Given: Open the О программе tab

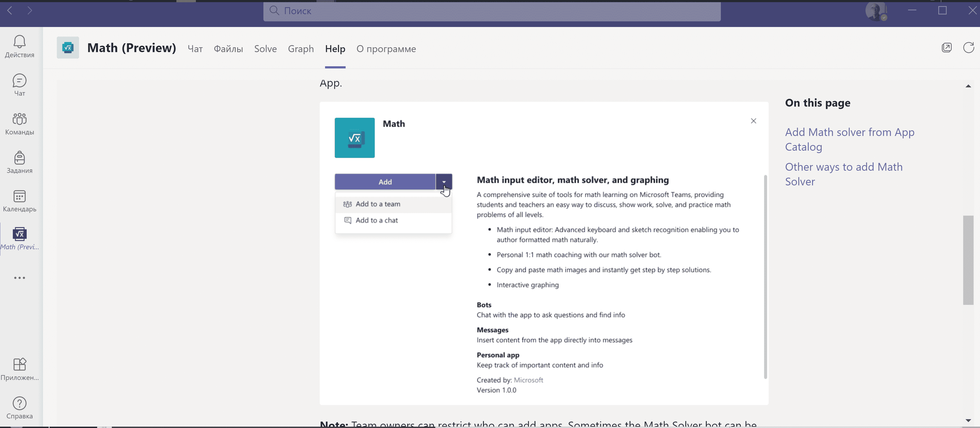Looking at the screenshot, I should 386,49.
